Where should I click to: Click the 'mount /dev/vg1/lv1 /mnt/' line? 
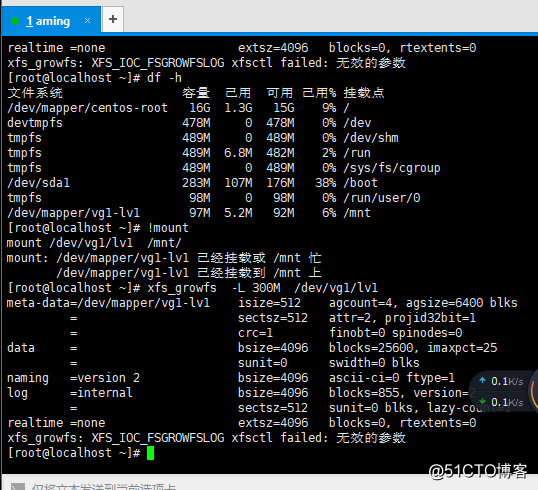(94, 243)
